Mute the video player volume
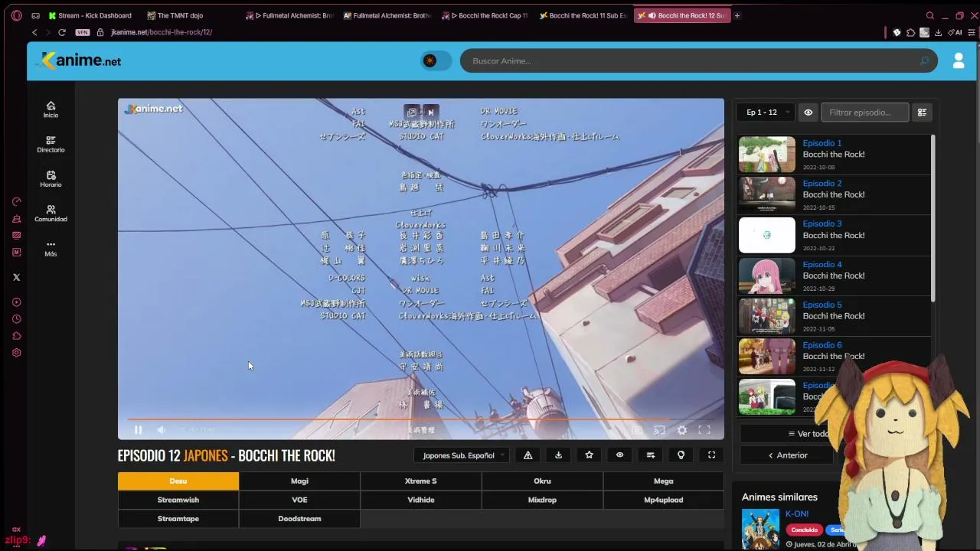This screenshot has width=980, height=551. click(161, 430)
